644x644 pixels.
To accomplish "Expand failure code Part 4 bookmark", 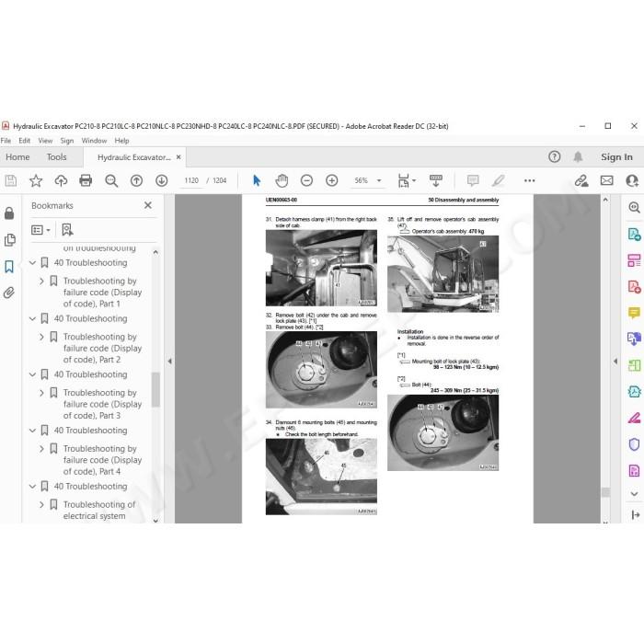I will (x=41, y=449).
